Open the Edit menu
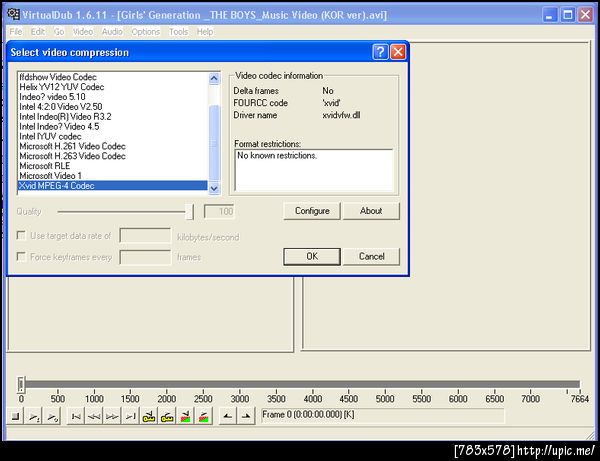 (x=38, y=32)
